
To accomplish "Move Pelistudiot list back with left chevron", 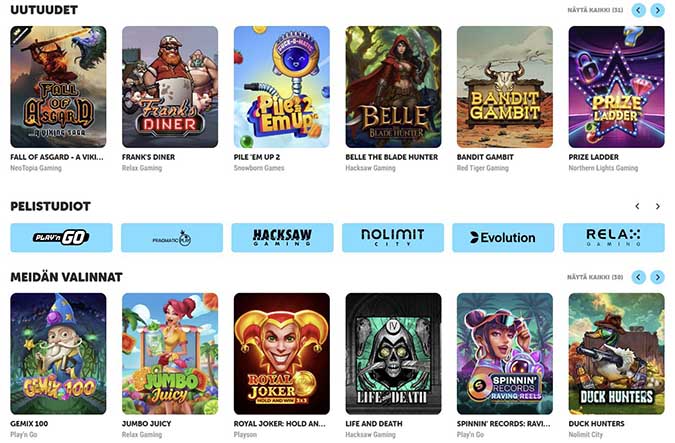I will [638, 206].
